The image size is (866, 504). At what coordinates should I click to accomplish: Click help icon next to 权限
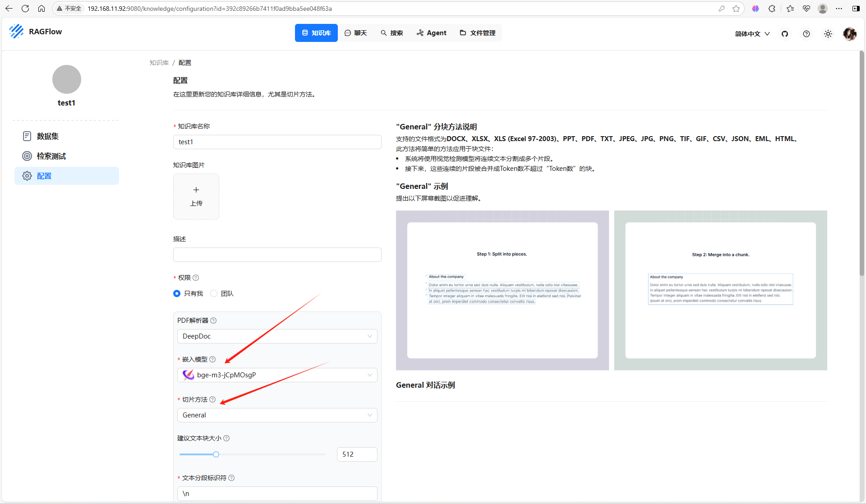pyautogui.click(x=196, y=278)
